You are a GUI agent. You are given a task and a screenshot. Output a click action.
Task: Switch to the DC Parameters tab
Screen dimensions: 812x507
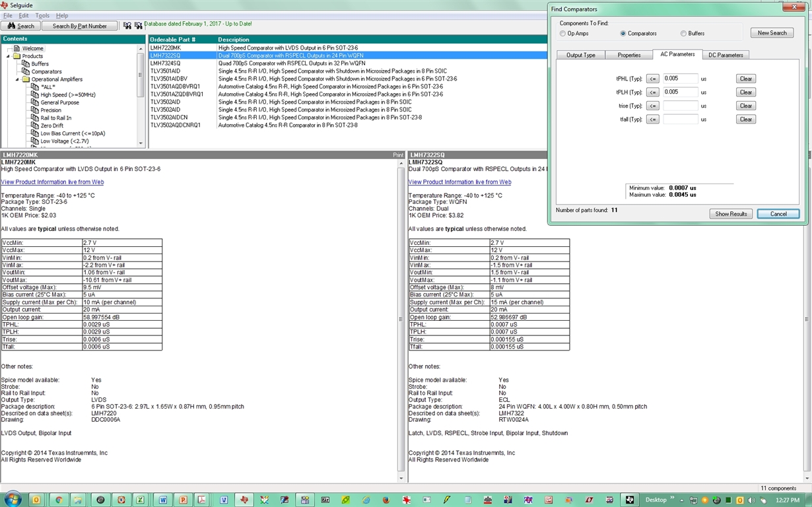pos(726,55)
